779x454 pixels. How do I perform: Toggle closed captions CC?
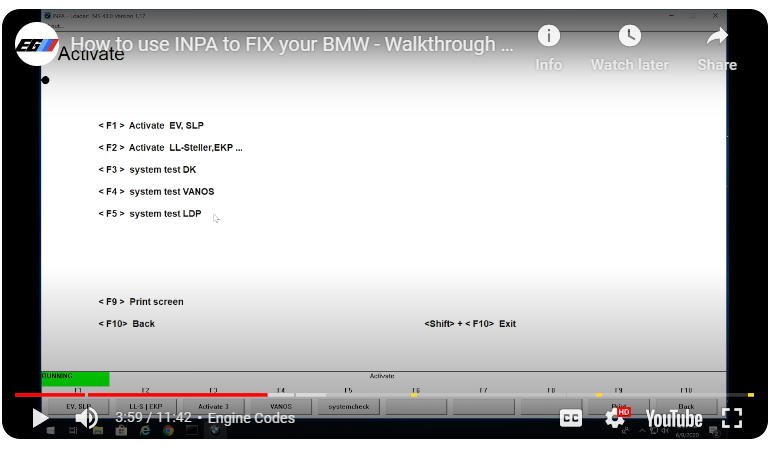click(570, 418)
